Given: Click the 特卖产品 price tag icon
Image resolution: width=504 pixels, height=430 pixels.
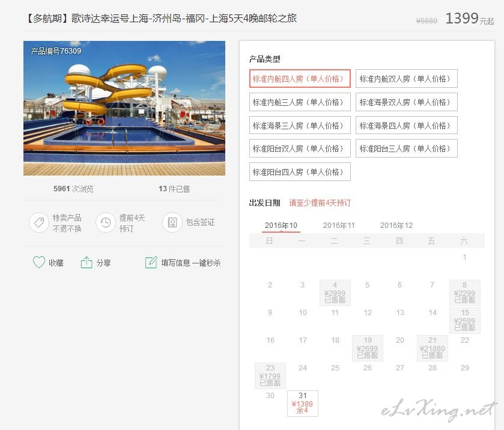Looking at the screenshot, I should coord(39,223).
